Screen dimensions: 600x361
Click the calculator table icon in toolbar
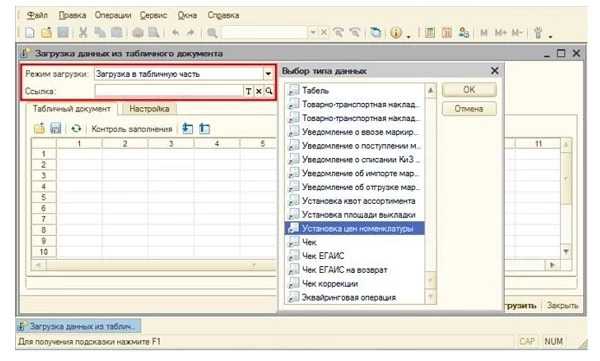(430, 33)
